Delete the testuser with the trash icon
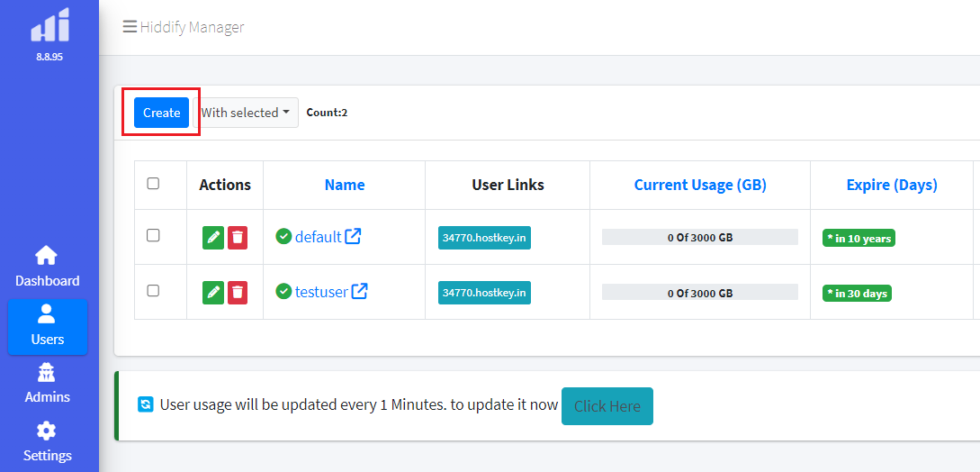Image resolution: width=980 pixels, height=472 pixels. coord(238,292)
